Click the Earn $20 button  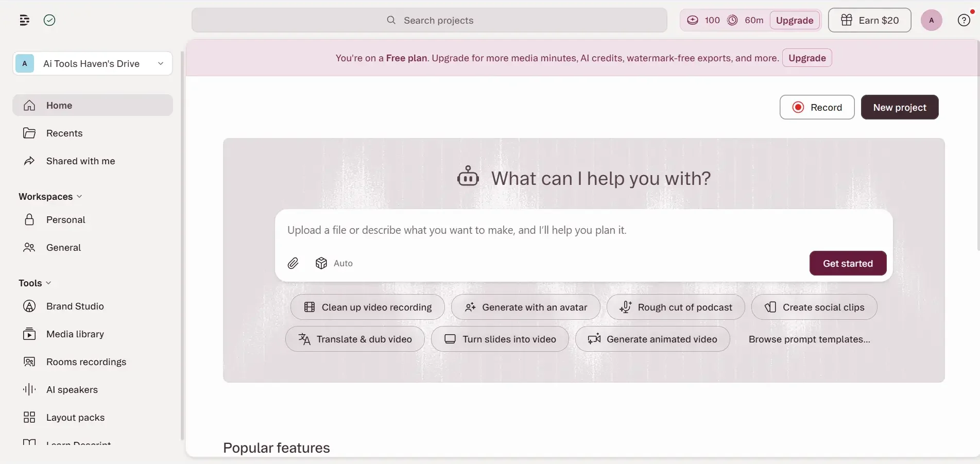click(869, 20)
